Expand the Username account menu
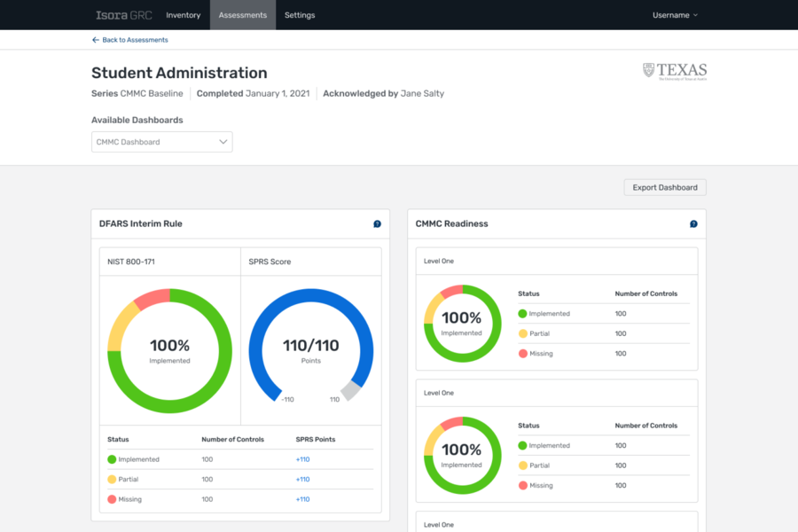 pos(675,15)
